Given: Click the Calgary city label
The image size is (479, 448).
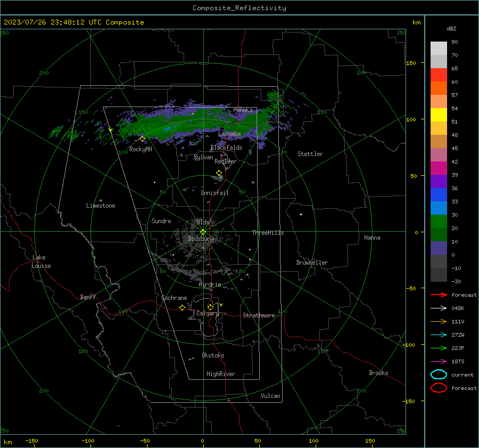Looking at the screenshot, I should 208,313.
